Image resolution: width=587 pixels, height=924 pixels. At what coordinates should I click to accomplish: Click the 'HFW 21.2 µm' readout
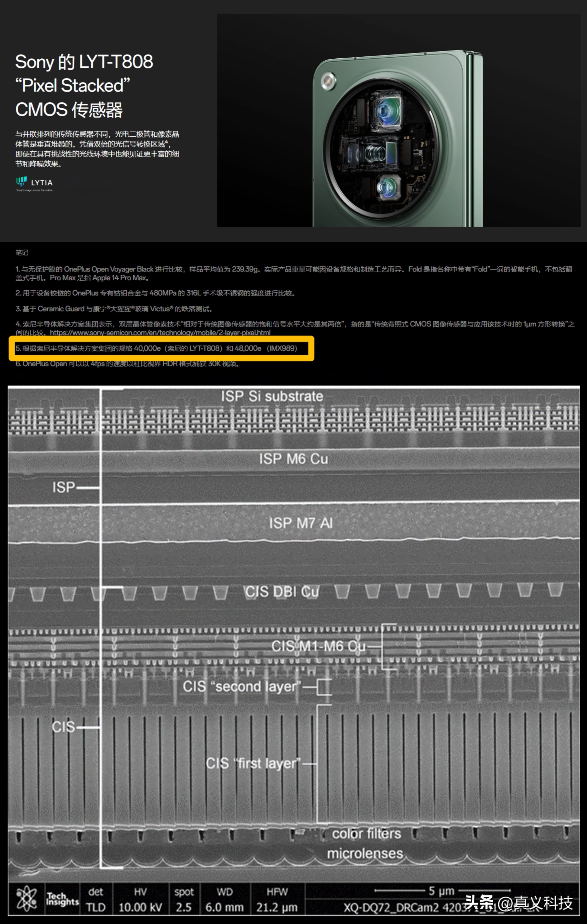[277, 900]
